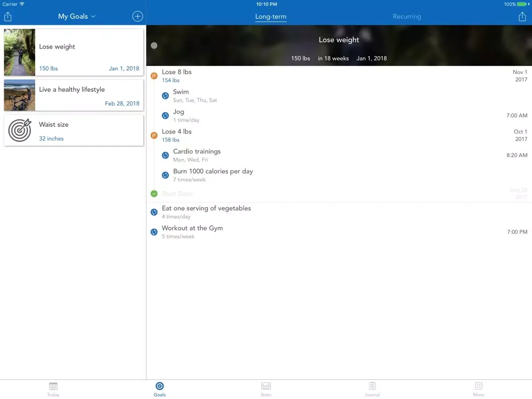532x399 pixels.
Task: Open the My Goals dropdown
Action: 76,16
